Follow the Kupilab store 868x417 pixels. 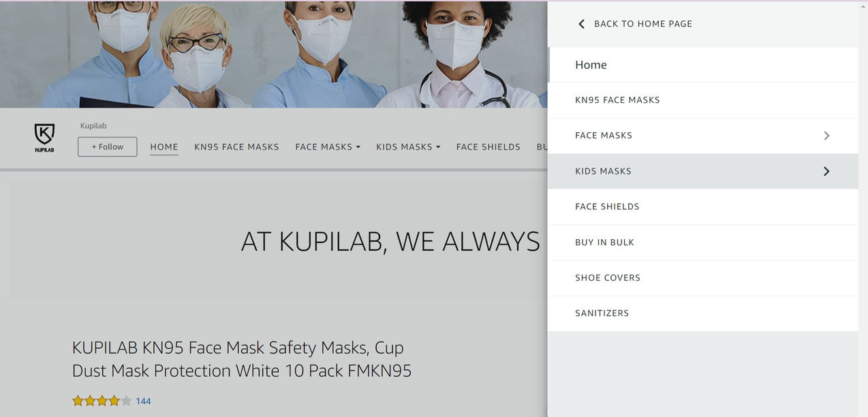coord(108,146)
